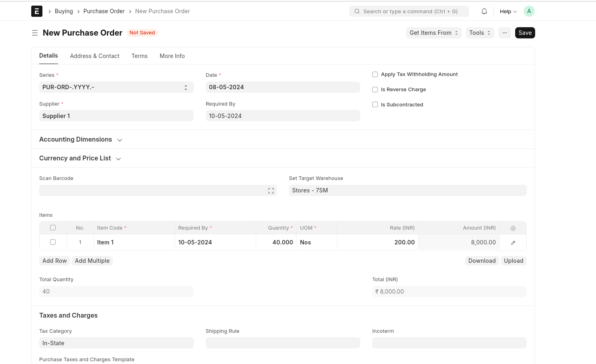Screen dimensions: 596x364
Task: Open the items table settings gear
Action: [513, 228]
